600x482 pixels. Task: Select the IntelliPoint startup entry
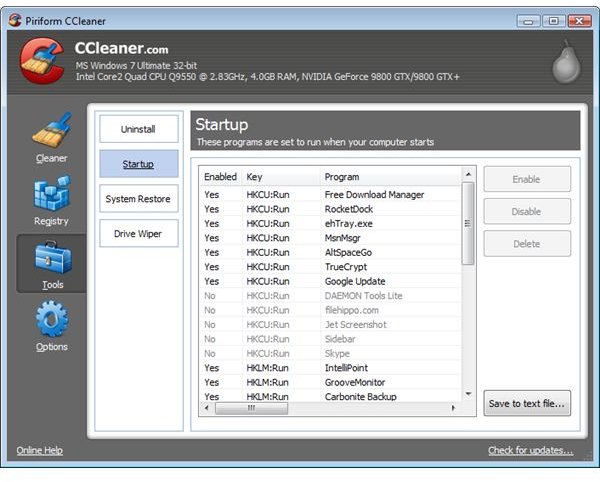[x=330, y=368]
